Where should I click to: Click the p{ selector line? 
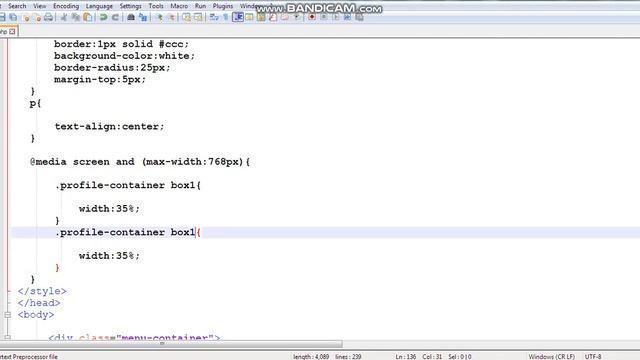point(36,104)
